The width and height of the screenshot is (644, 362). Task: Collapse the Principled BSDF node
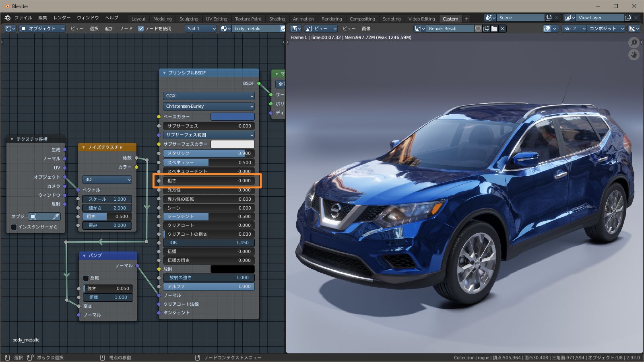pos(164,73)
